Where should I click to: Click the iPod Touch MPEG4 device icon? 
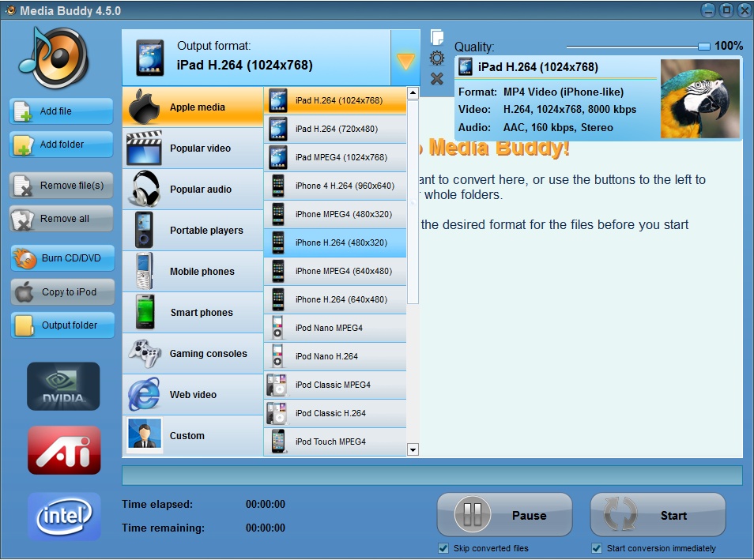point(278,442)
